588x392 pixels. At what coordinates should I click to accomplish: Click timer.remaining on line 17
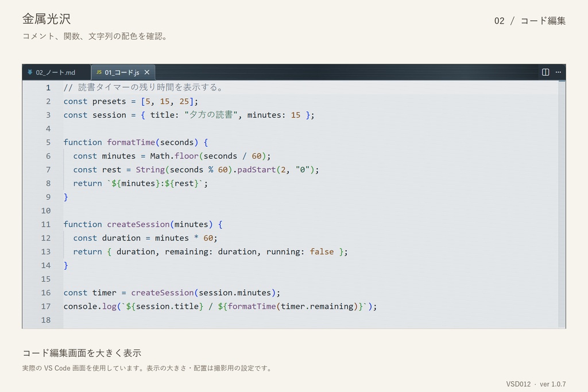click(317, 306)
